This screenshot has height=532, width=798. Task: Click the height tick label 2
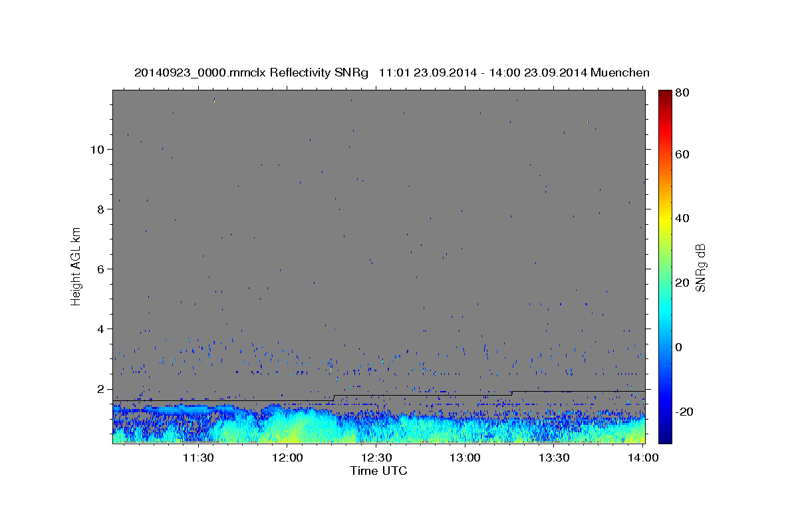(101, 389)
